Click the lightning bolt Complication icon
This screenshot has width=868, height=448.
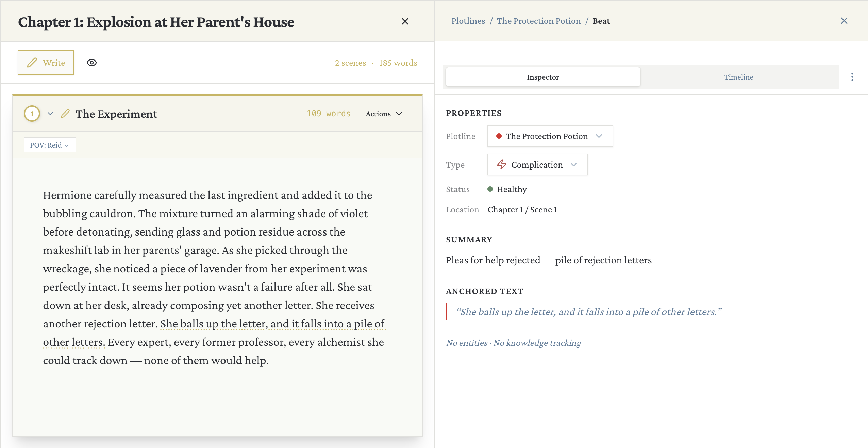pyautogui.click(x=502, y=165)
